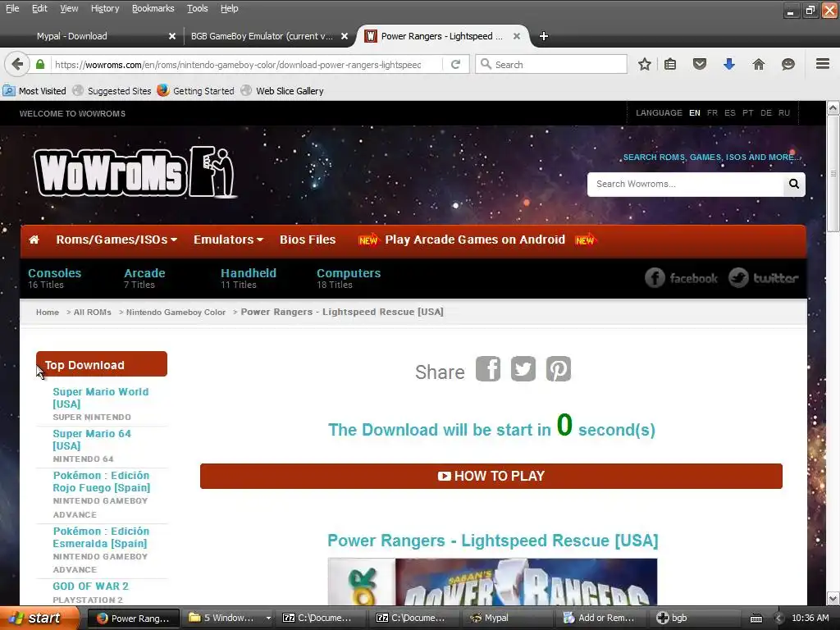The height and width of the screenshot is (630, 840).
Task: Open the bookmarks list icon in toolbar
Action: pyautogui.click(x=670, y=64)
